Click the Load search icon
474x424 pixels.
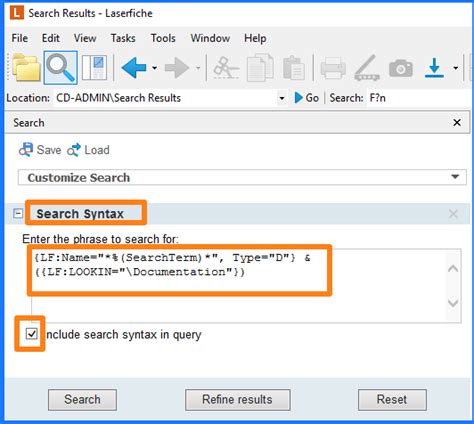(x=74, y=150)
